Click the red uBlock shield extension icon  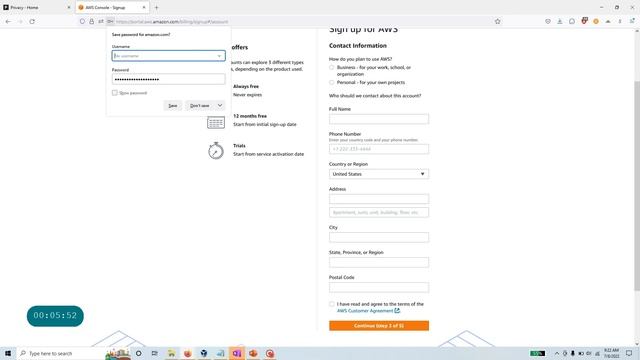tap(584, 21)
